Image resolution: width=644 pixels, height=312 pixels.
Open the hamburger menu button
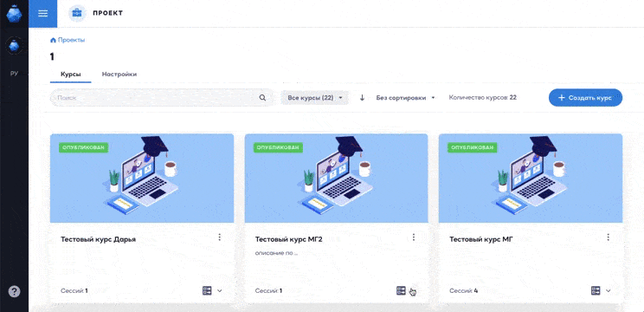point(42,14)
